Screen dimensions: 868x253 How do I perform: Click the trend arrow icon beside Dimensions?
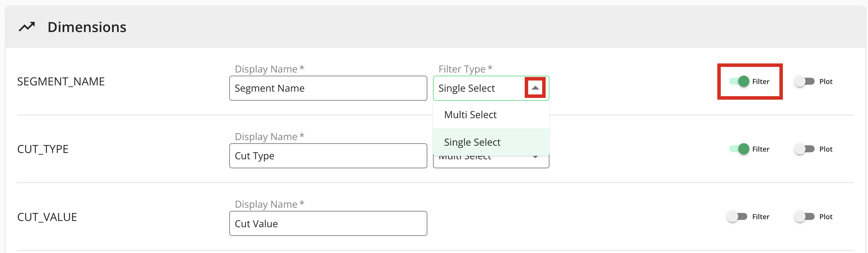click(27, 27)
